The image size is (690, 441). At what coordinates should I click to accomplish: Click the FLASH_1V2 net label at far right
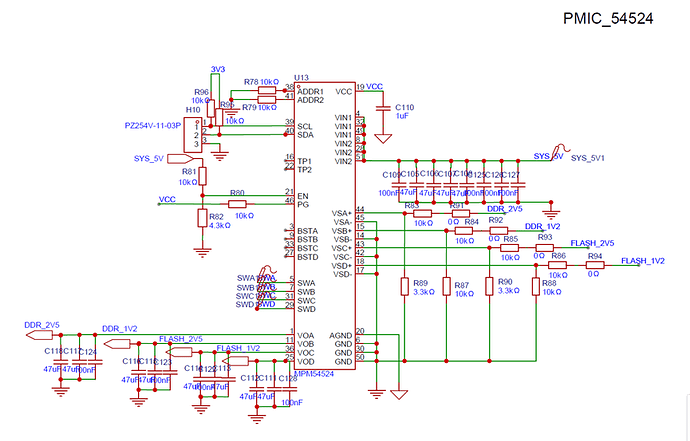644,261
